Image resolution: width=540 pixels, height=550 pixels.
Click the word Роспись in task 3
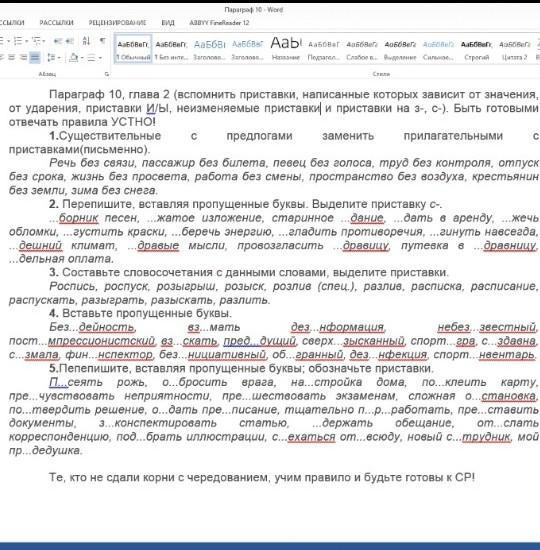pyautogui.click(x=72, y=286)
